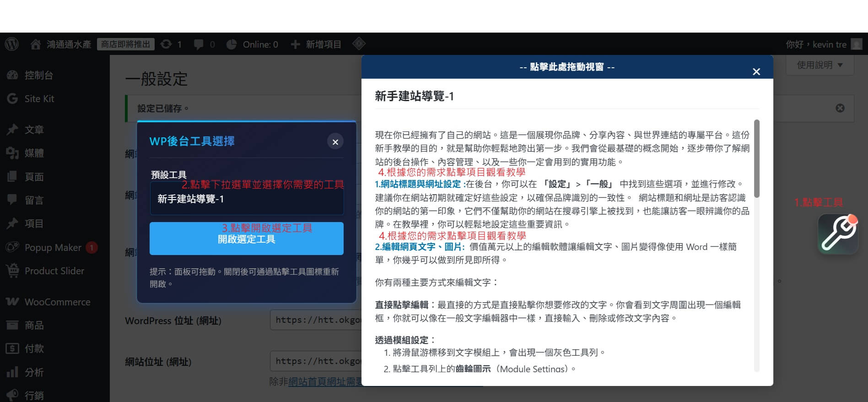Viewport: 868px width, 402px height.
Task: Click the 控制台 dashboard icon
Action: (12, 75)
